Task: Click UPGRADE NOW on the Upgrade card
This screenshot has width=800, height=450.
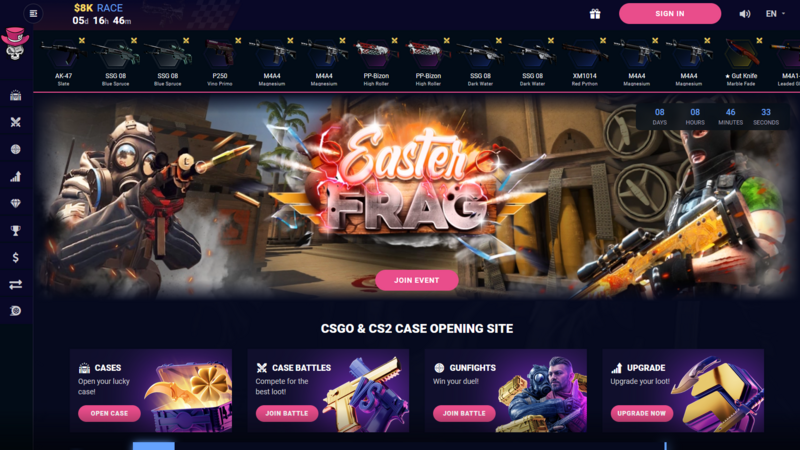Action: pyautogui.click(x=641, y=413)
